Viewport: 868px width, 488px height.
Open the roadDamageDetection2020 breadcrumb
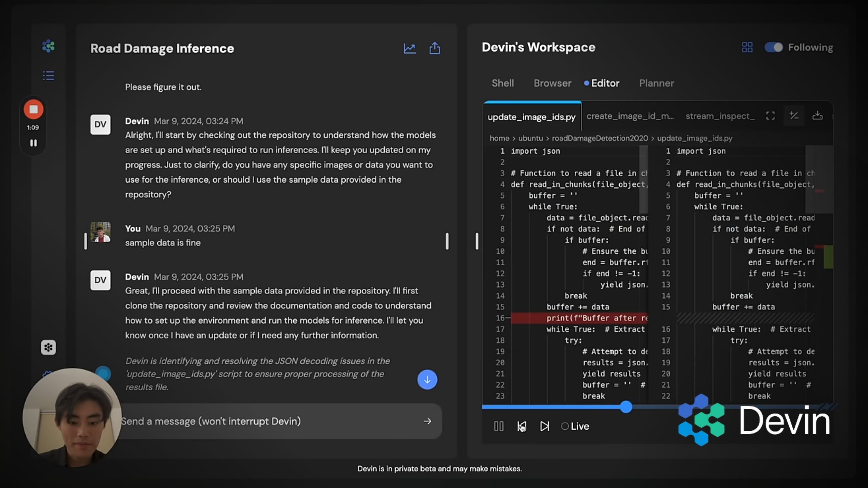pos(600,138)
